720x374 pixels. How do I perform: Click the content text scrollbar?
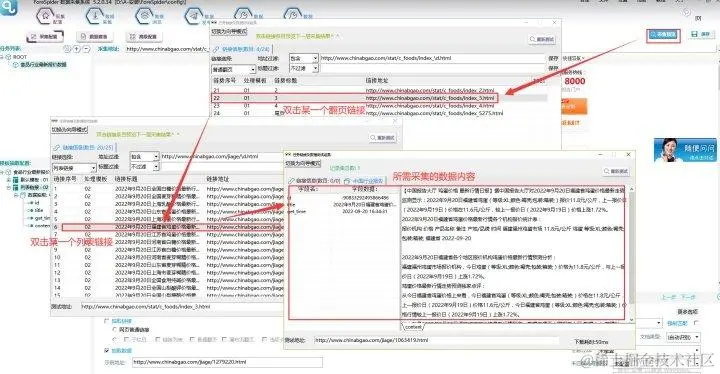(632, 253)
